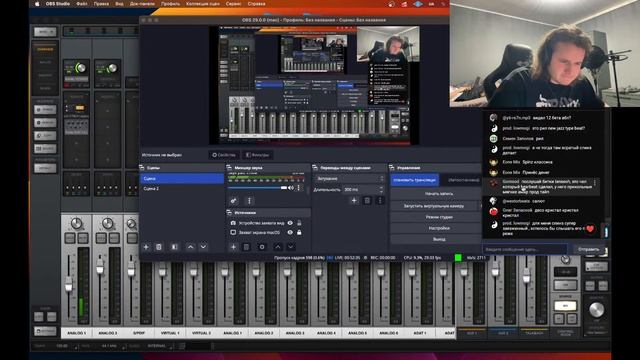Click camera icon of Устройство захвата видео source

pyautogui.click(x=233, y=223)
